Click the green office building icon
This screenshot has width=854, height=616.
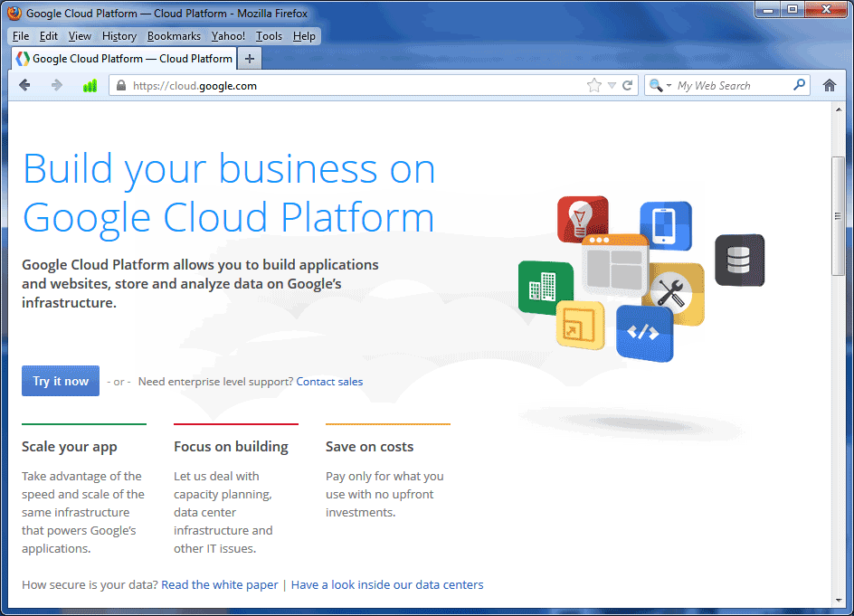click(x=545, y=287)
